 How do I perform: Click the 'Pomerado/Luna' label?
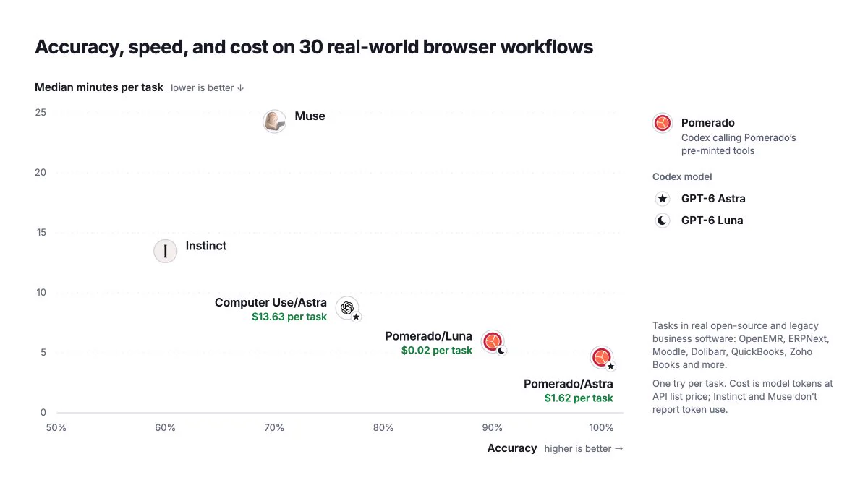(428, 336)
